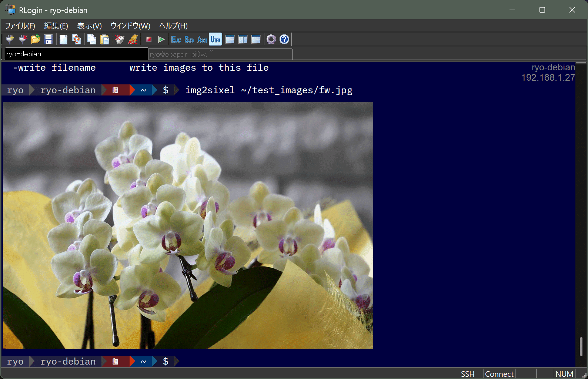Click the clipboard paste icon
The image size is (588, 379).
pyautogui.click(x=105, y=39)
